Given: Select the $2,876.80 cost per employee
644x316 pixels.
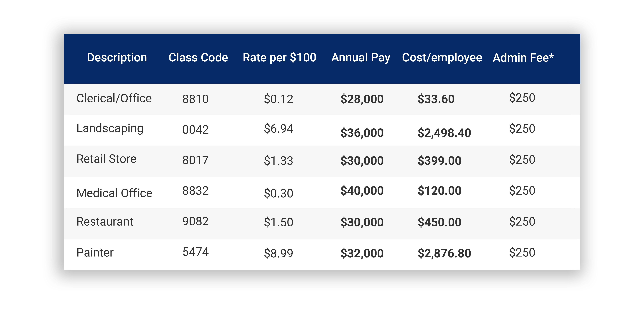Looking at the screenshot, I should (444, 253).
